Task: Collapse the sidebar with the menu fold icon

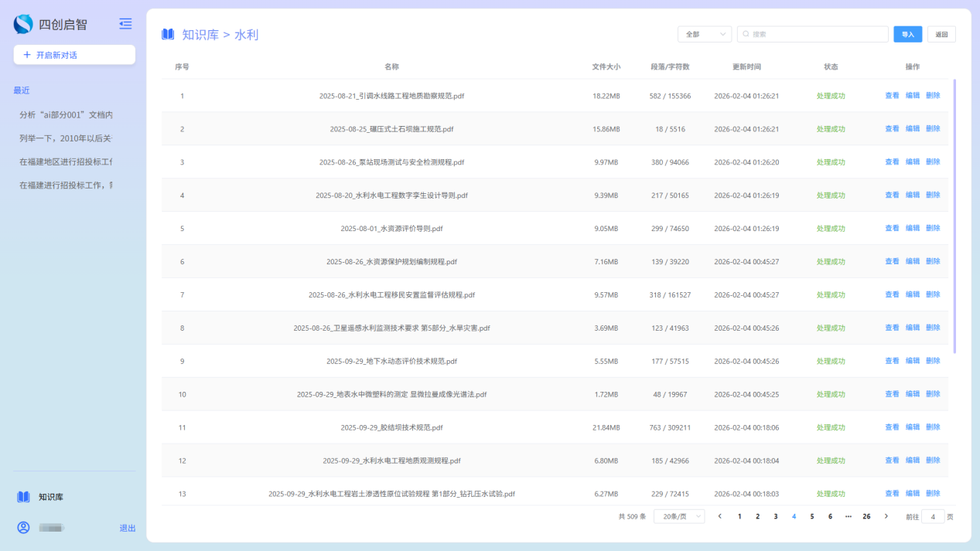Action: (x=125, y=24)
